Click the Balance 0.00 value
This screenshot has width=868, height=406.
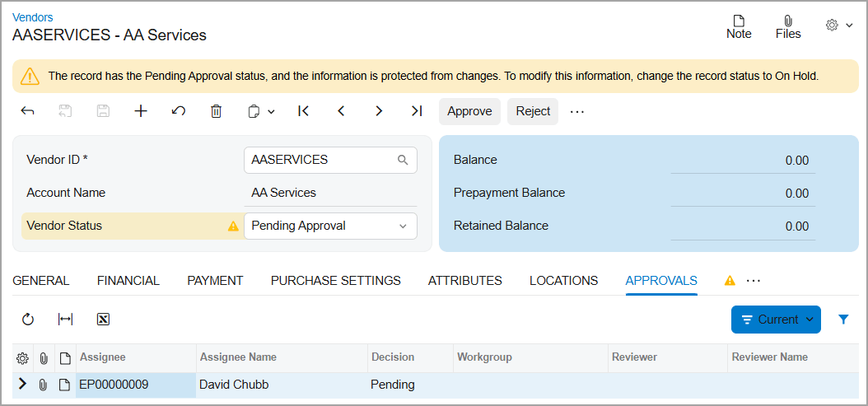[796, 161]
